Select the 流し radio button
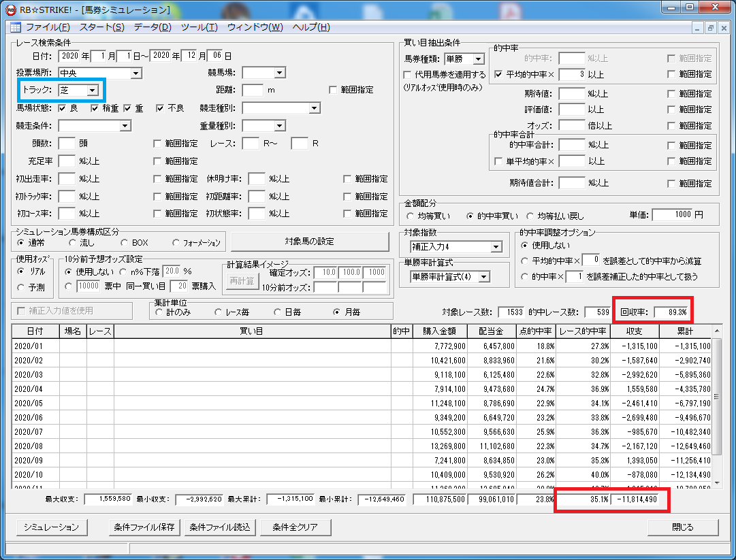736x560 pixels. [x=72, y=242]
